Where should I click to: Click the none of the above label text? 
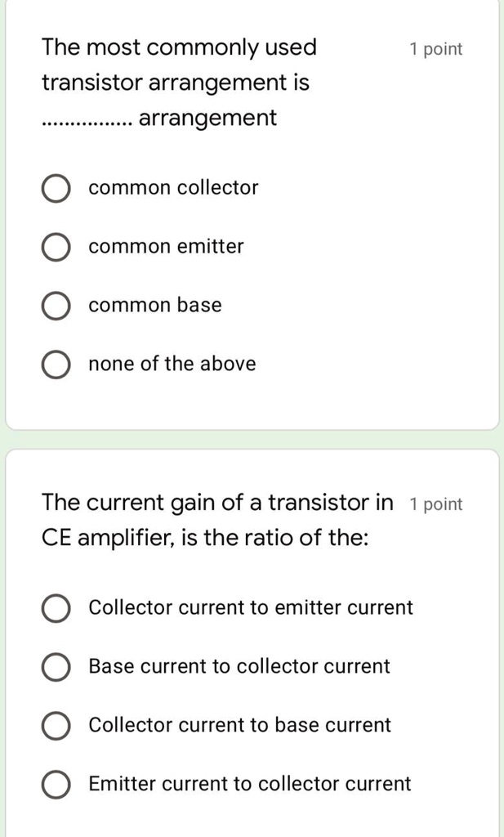tap(172, 364)
